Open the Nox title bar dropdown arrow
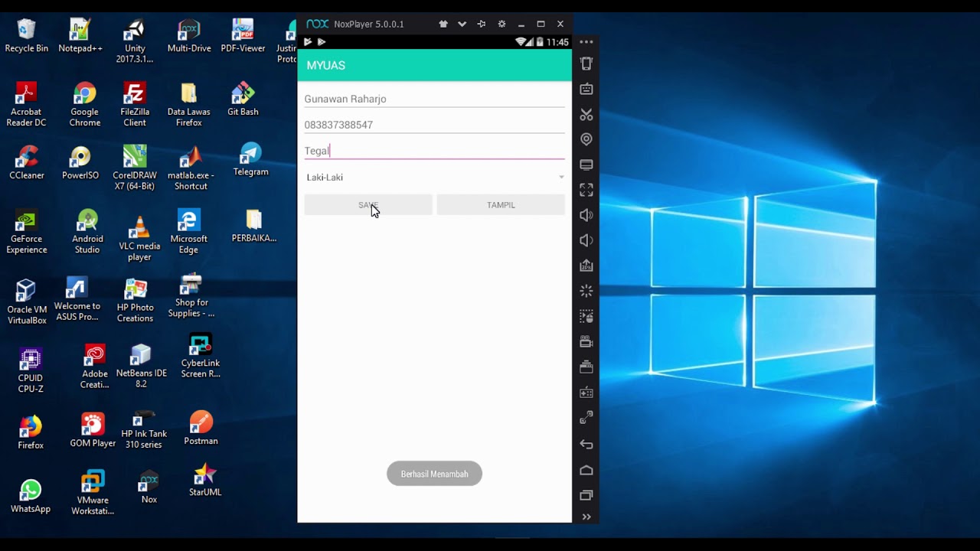The height and width of the screenshot is (551, 980). [x=462, y=24]
